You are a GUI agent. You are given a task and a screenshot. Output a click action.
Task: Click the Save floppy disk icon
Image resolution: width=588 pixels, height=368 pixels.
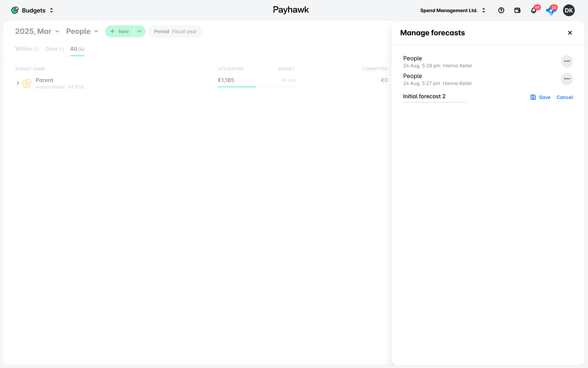(x=533, y=97)
